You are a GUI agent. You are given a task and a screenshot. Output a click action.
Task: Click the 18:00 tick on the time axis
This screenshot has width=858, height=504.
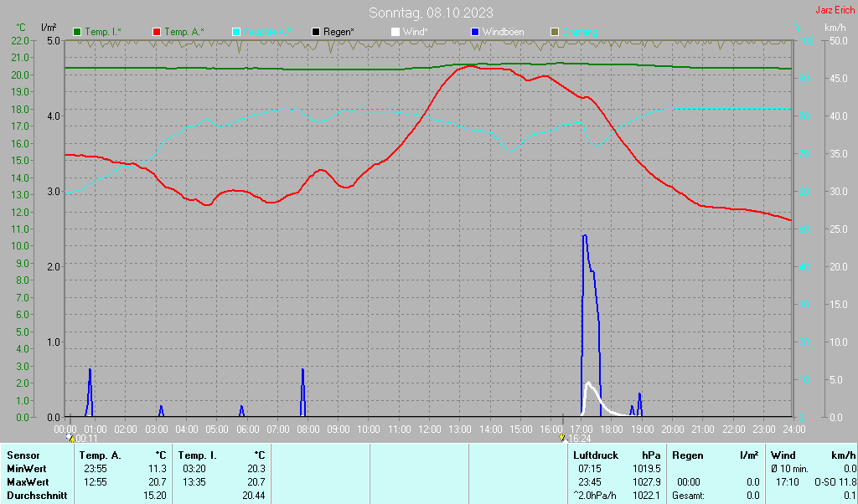(x=611, y=429)
